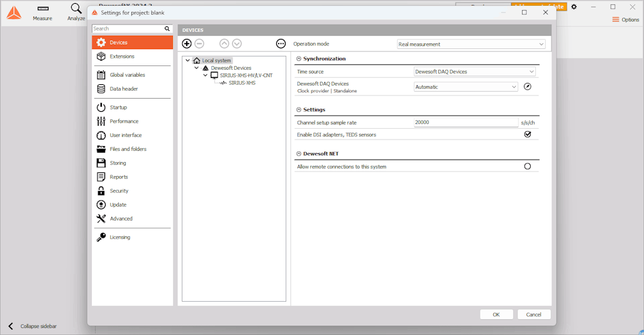Click the Licensing key icon
The height and width of the screenshot is (335, 644).
[101, 238]
